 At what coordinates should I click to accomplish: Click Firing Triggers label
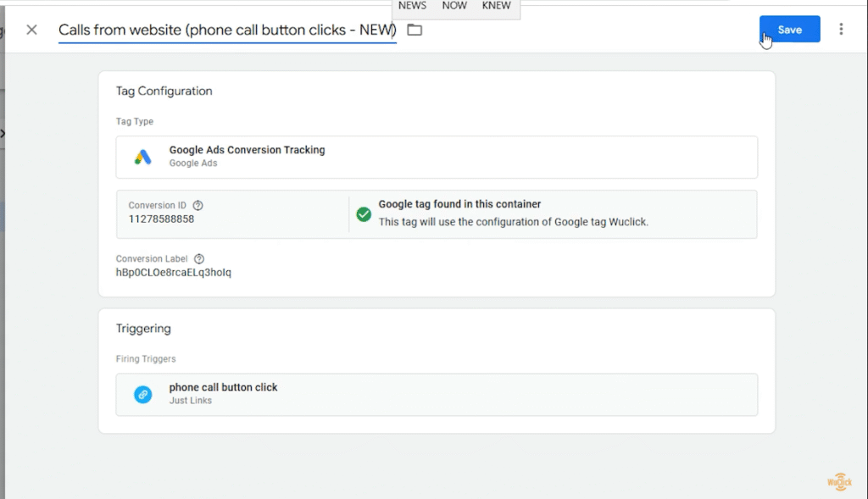(x=146, y=359)
